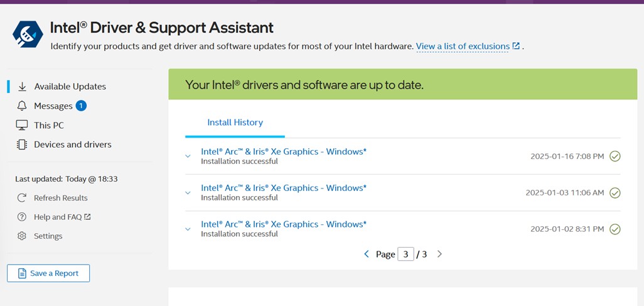Click the Available Updates download icon
Image resolution: width=644 pixels, height=306 pixels.
[x=22, y=87]
